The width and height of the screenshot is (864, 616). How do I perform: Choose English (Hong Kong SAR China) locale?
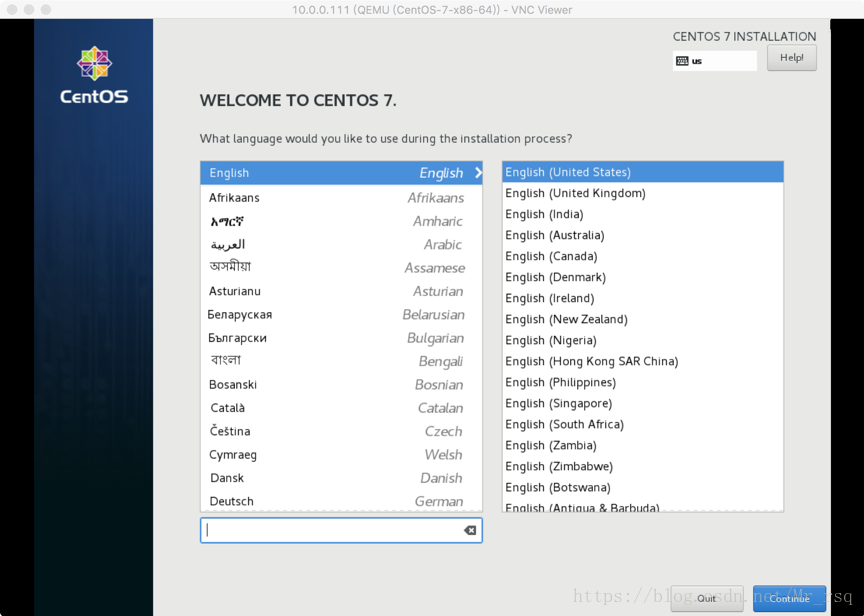click(642, 361)
